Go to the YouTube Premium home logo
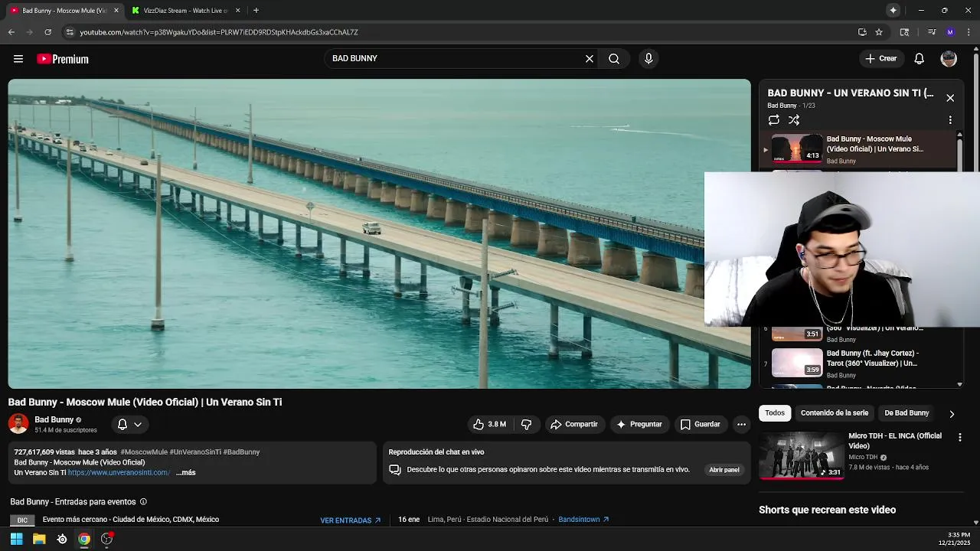Viewport: 980px width, 551px height. [x=63, y=59]
